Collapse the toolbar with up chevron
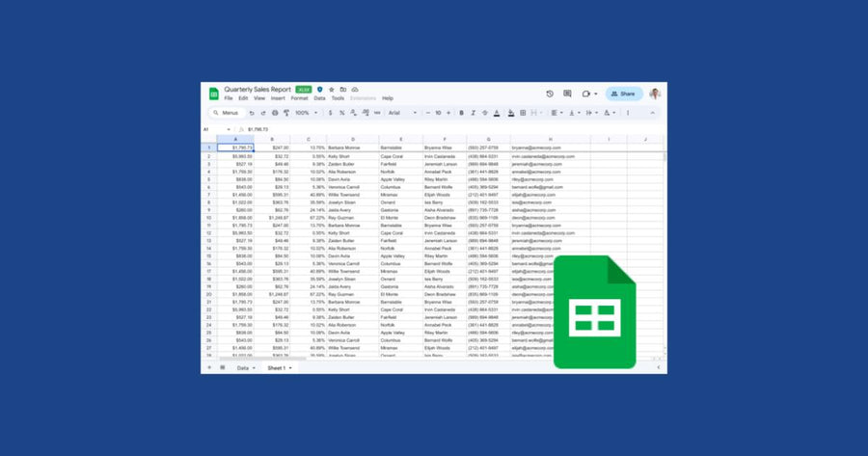The width and height of the screenshot is (868, 456). click(x=652, y=113)
